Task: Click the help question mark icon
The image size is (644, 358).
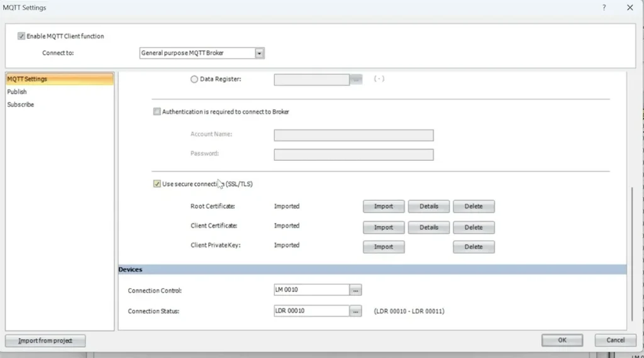Action: 604,8
